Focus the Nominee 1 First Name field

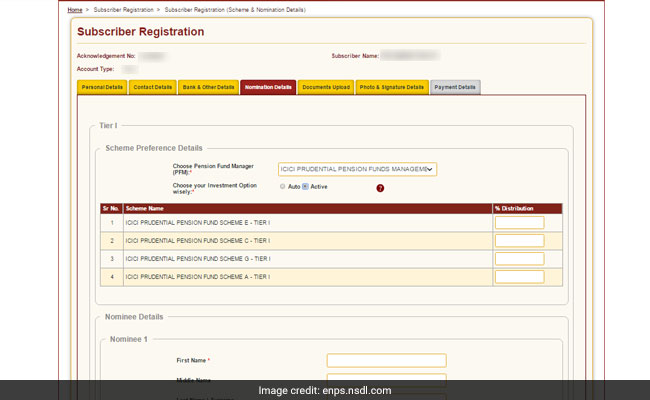386,361
